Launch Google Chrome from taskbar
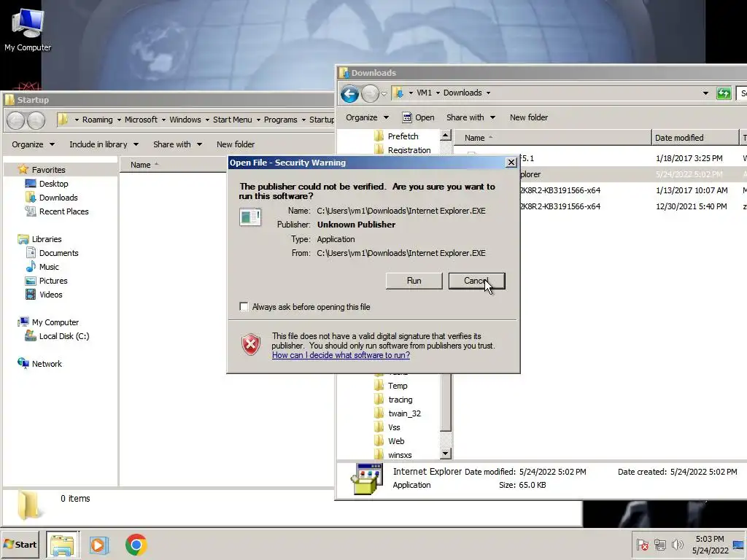The height and width of the screenshot is (560, 747). [136, 545]
